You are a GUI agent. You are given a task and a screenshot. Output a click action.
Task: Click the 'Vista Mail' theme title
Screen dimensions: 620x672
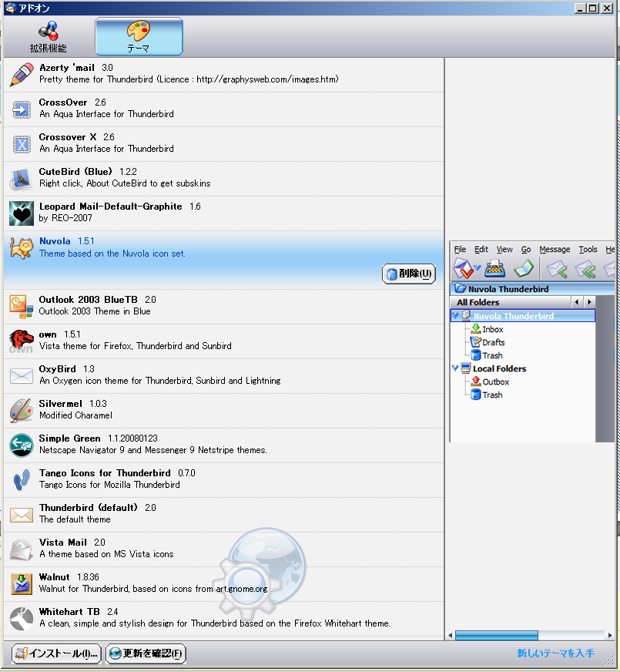click(x=63, y=543)
